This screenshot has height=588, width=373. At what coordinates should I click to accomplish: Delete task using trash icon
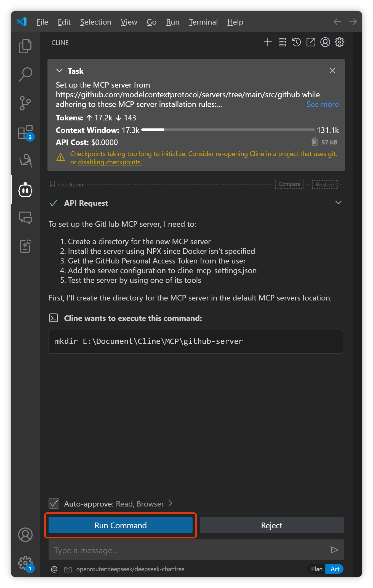click(314, 142)
